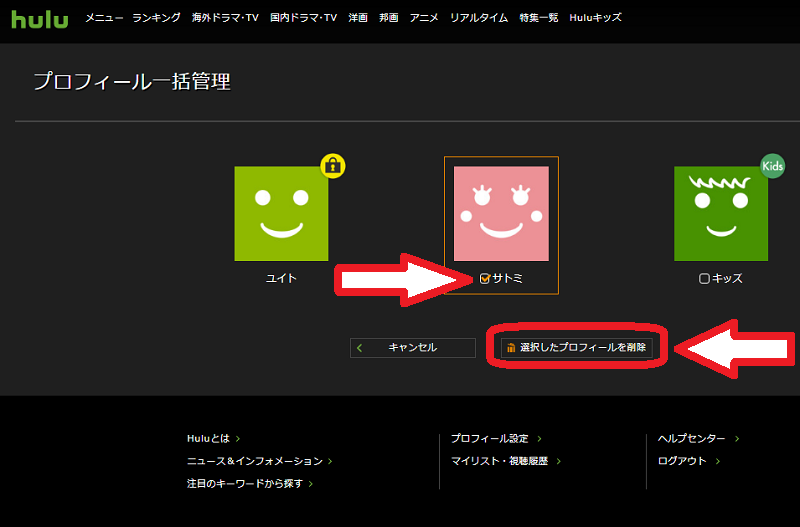Click the プロフィール一括管理 heading

[132, 82]
